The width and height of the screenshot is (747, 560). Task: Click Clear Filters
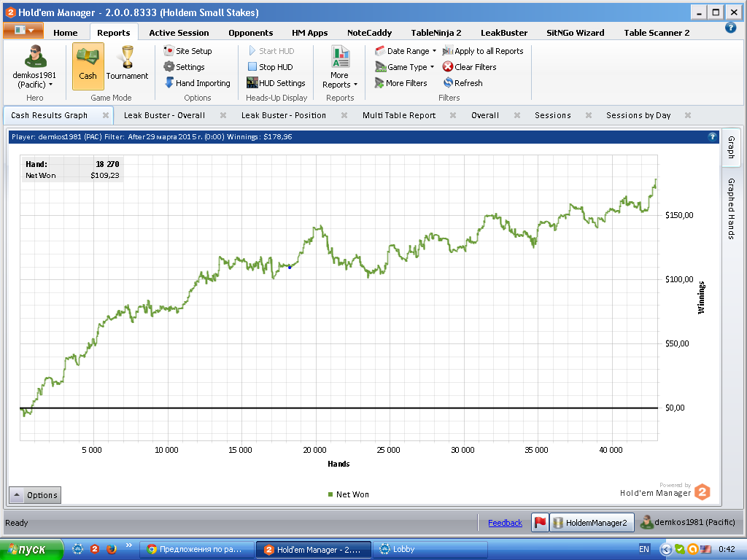click(x=469, y=67)
